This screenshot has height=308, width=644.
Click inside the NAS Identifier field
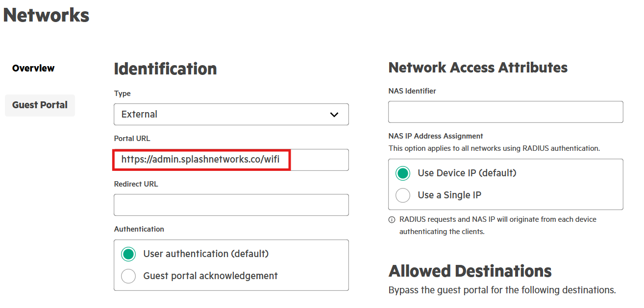pyautogui.click(x=506, y=112)
